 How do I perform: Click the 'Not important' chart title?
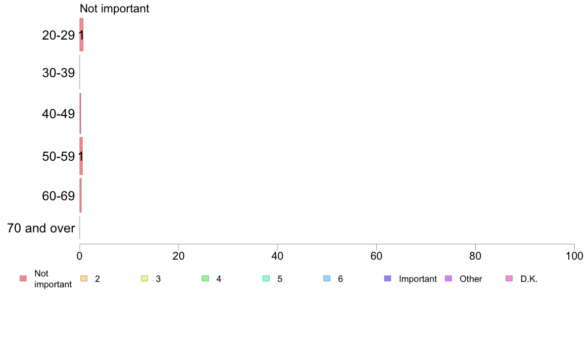pyautogui.click(x=114, y=8)
